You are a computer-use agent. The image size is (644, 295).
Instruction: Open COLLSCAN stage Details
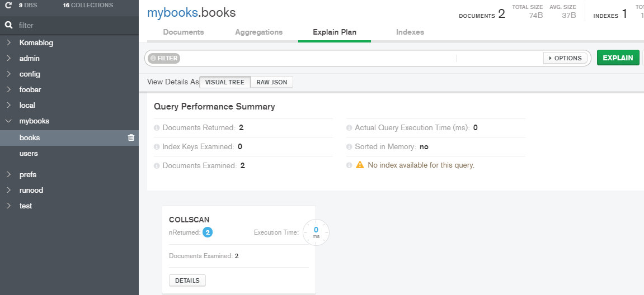(x=187, y=280)
